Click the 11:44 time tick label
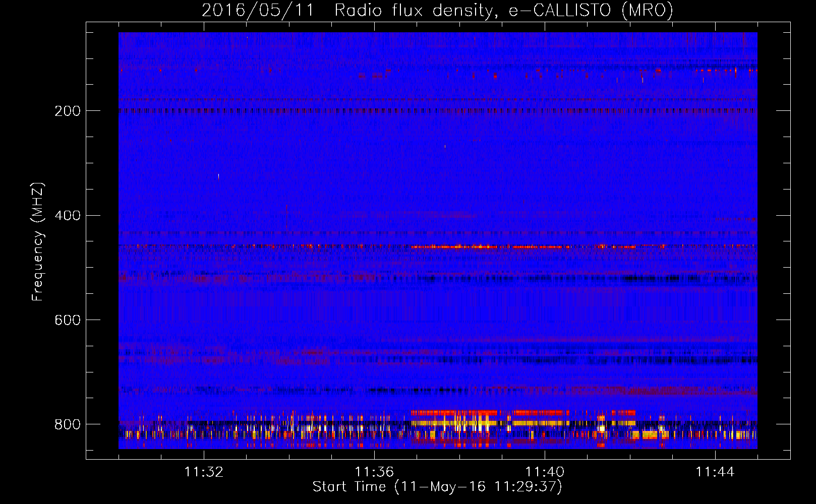This screenshot has width=816, height=504. tap(715, 472)
